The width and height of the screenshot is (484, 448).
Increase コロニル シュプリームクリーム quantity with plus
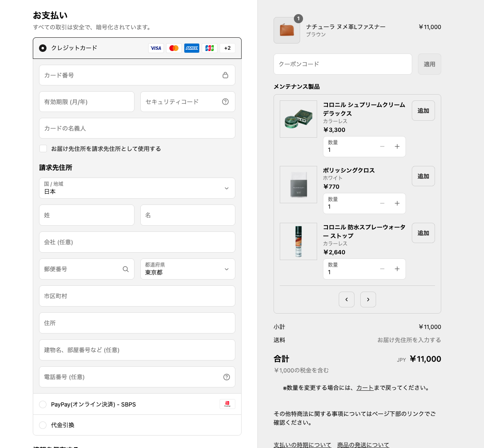coord(397,146)
